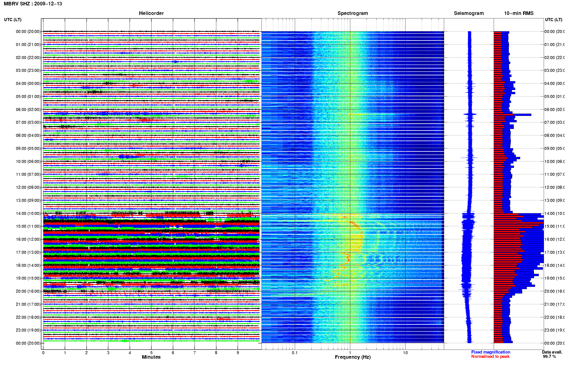The height and width of the screenshot is (368, 588).
Task: Click the left time label 02:00 (22:00)
Action: 28,58
